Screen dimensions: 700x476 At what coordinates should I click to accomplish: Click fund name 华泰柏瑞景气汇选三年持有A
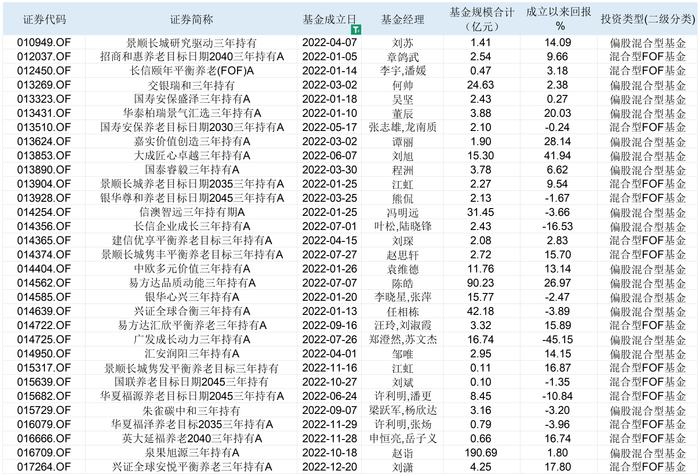pos(192,113)
